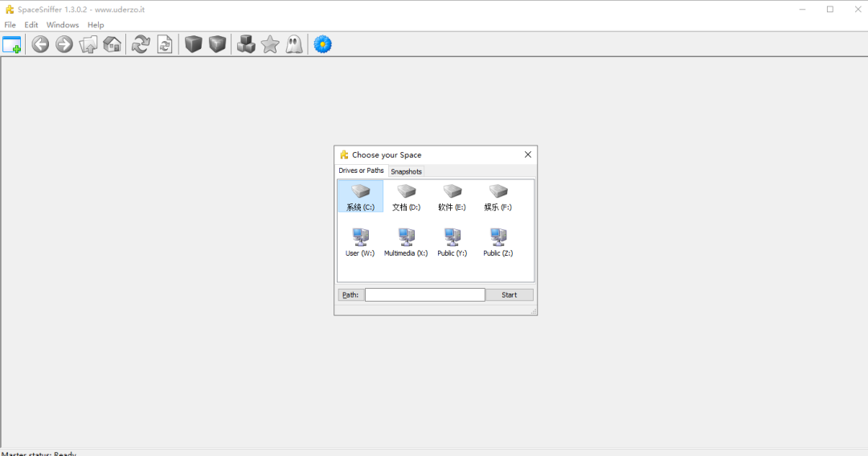868x456 pixels.
Task: Close the Choose your Space dialog
Action: click(527, 154)
